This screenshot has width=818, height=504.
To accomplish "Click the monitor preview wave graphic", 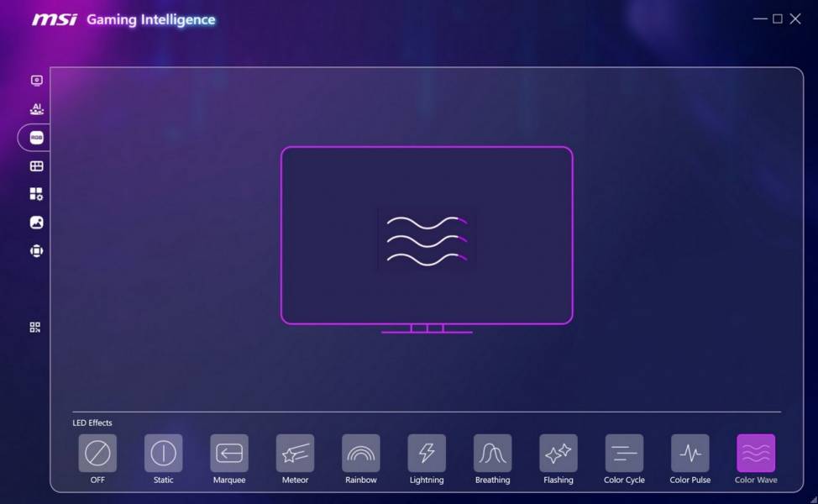I will point(427,240).
